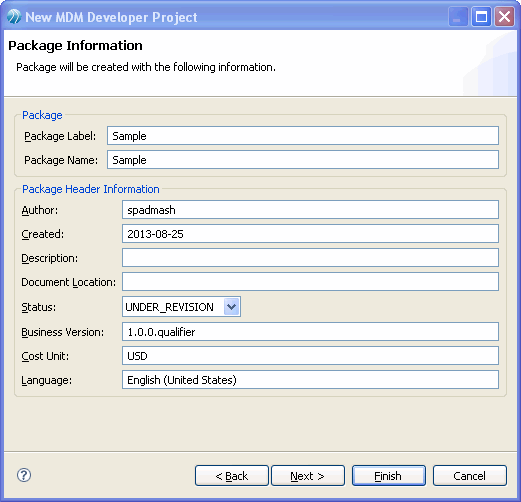Click into the Author field

310,210
